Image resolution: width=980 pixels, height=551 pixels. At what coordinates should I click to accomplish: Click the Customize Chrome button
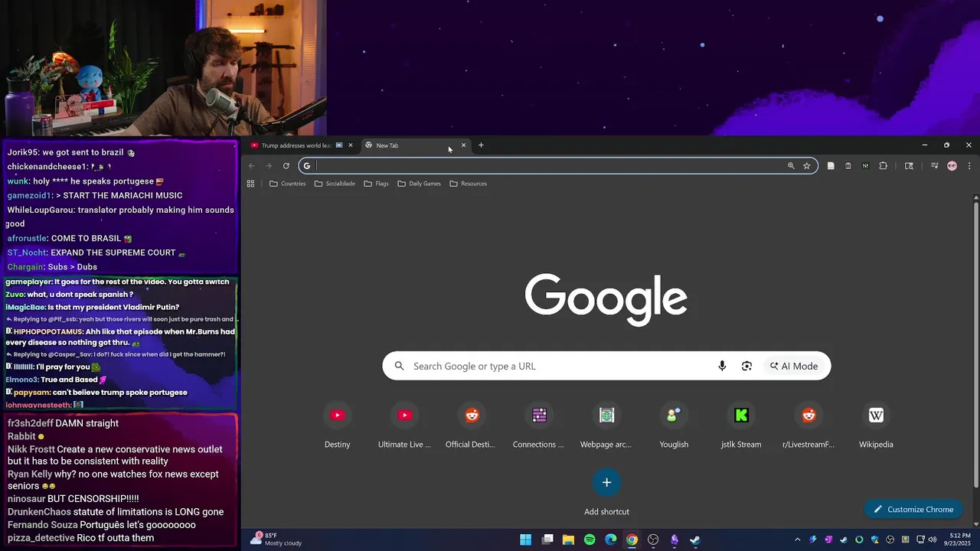[914, 510]
